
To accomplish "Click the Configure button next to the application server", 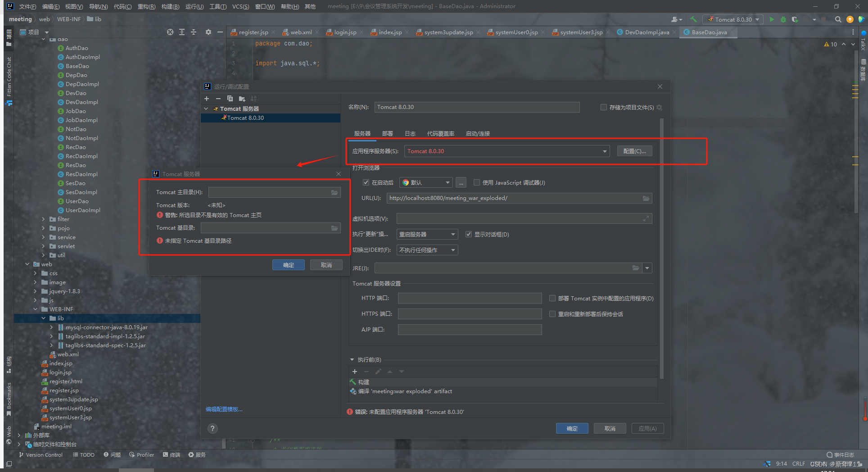I will (634, 151).
